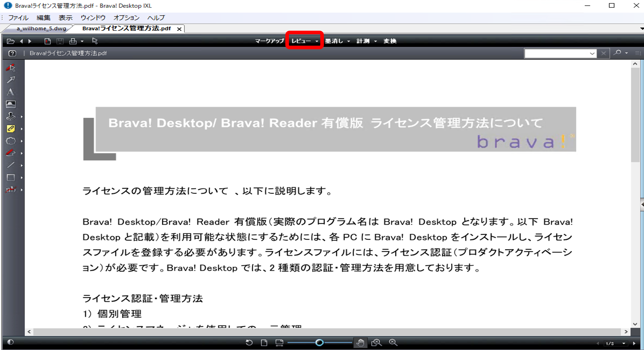Image resolution: width=644 pixels, height=350 pixels.
Task: Expand the cloud tool flyout arrow
Action: [x=22, y=141]
